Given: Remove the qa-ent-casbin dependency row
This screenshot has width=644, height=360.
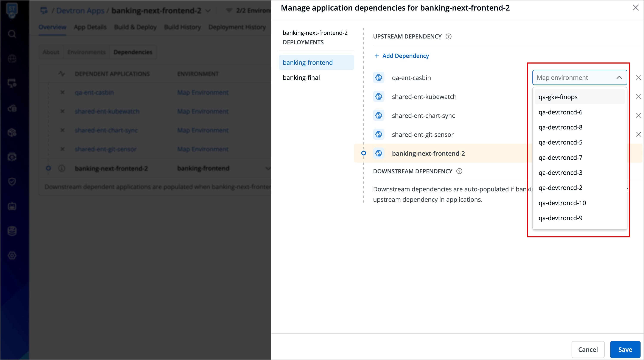Looking at the screenshot, I should [638, 78].
